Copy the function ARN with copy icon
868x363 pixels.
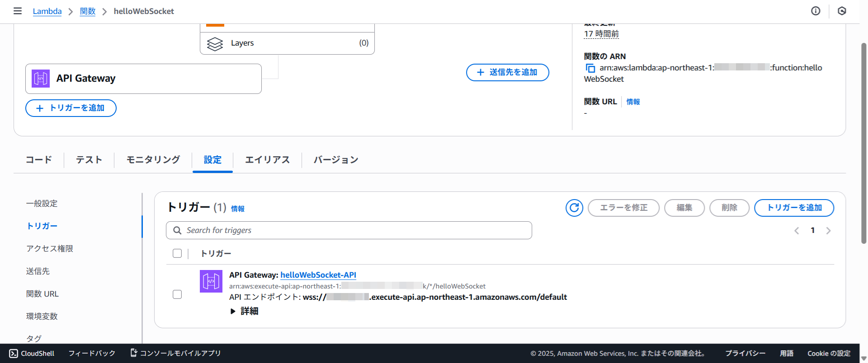coord(590,68)
